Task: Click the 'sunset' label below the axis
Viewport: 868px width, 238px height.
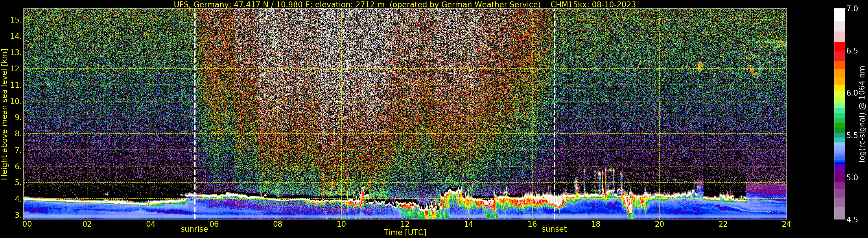Action: 554,229
